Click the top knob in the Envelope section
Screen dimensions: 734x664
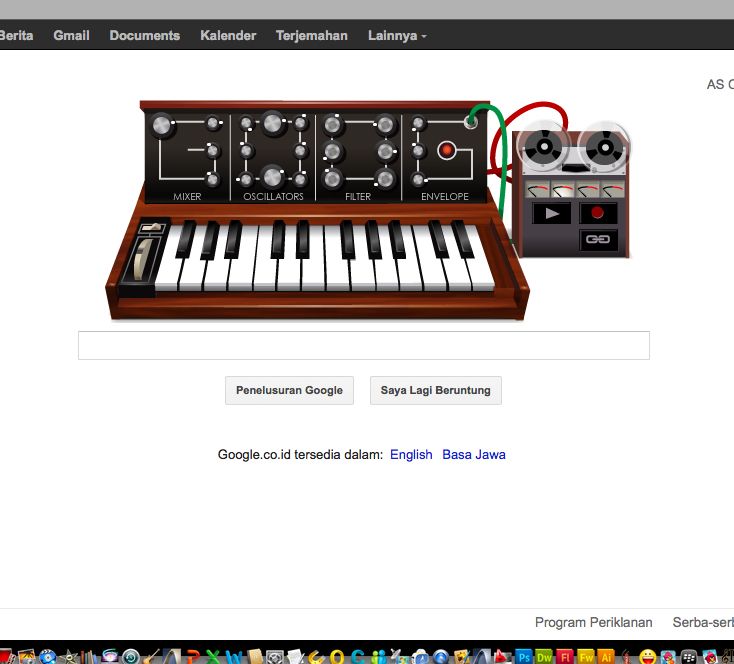(x=418, y=123)
